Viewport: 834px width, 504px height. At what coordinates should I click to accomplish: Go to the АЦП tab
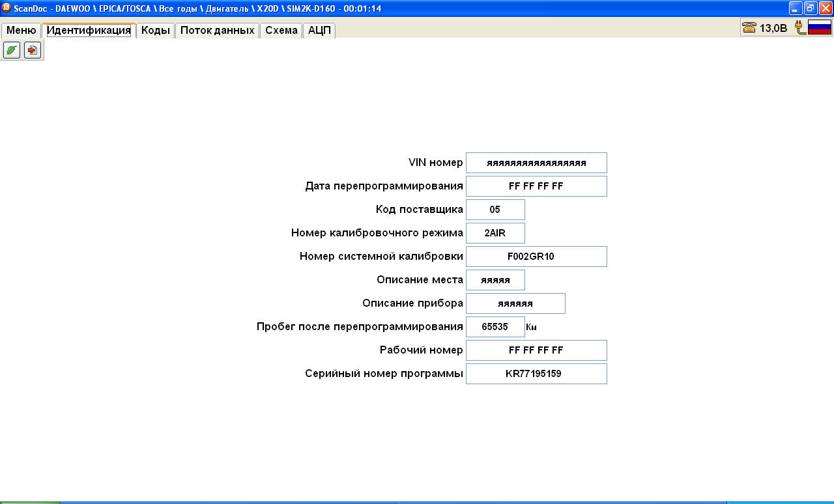tap(319, 31)
